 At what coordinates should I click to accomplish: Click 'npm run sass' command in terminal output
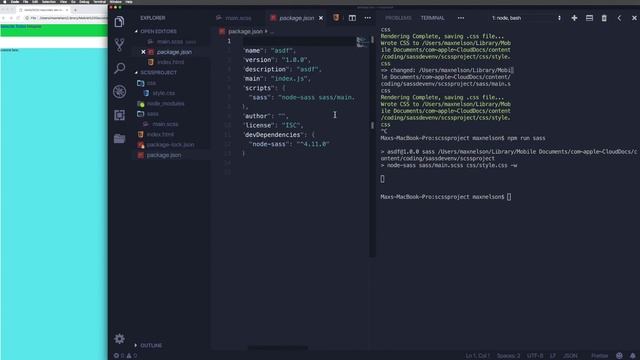click(526, 138)
